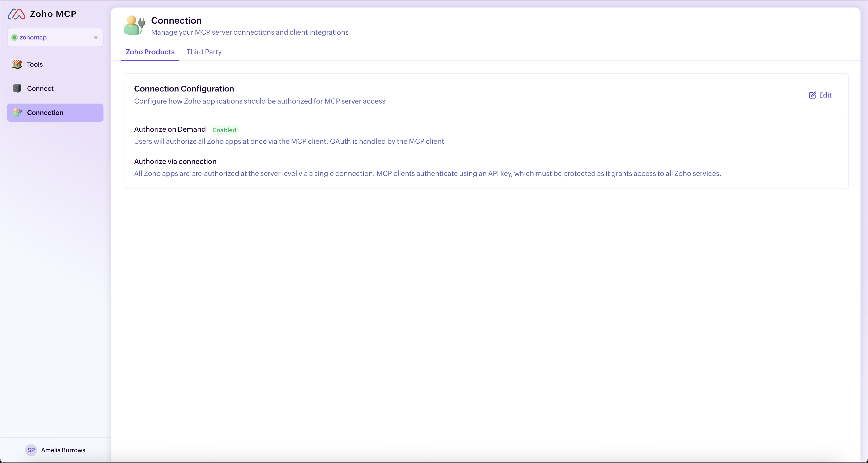Viewport: 868px width, 463px height.
Task: Click 'Users will authorize all Zoho apps' text
Action: [289, 141]
